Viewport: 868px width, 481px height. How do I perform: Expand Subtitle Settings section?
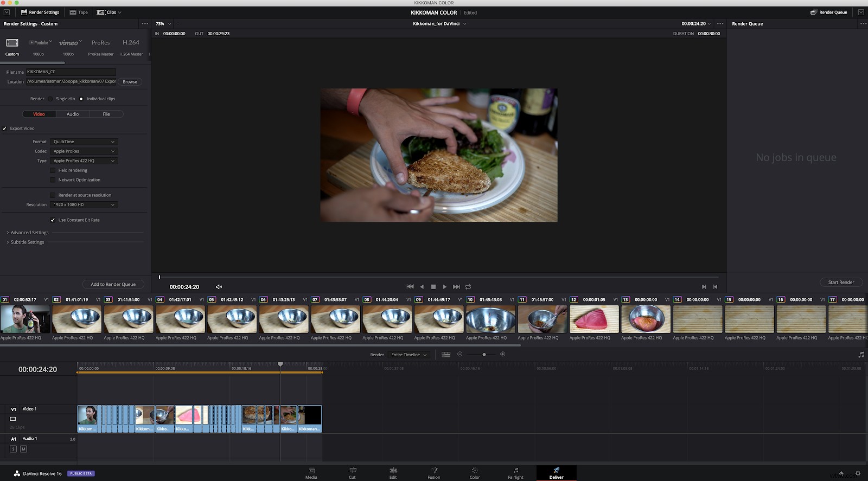[25, 242]
